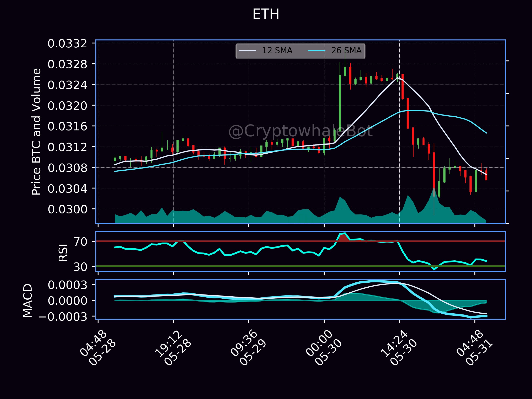Click the 0.0316 price axis label
Screen dimensions: 532x399
point(67,127)
